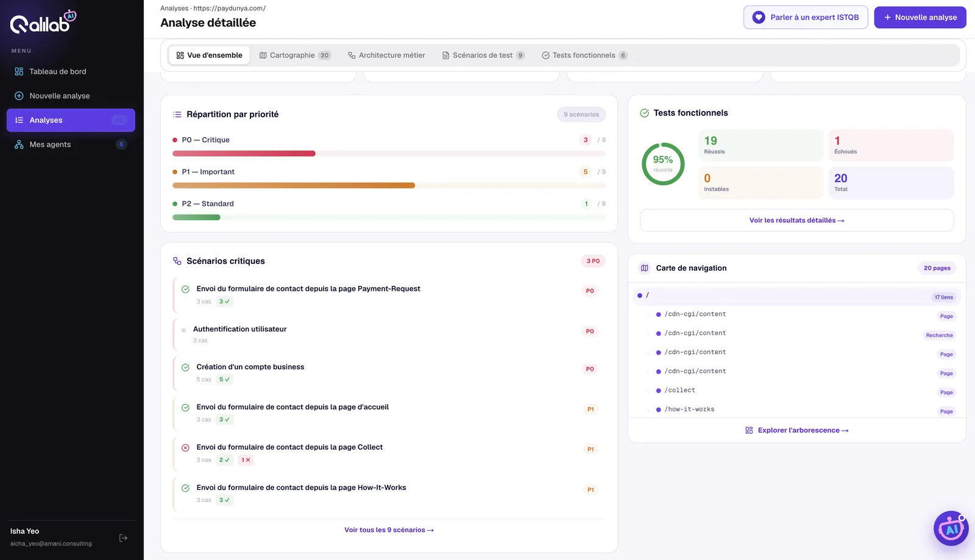Select the /how-it-works tree row
975x560 pixels.
pos(801,409)
